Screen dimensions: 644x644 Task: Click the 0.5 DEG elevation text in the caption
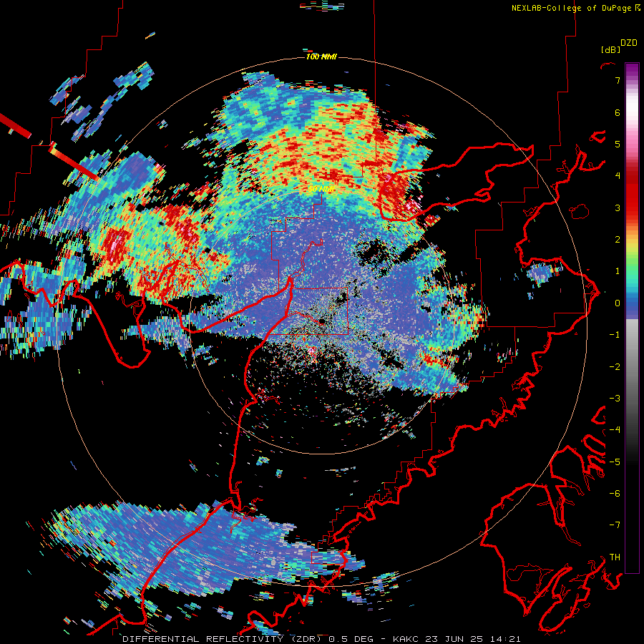tap(351, 639)
